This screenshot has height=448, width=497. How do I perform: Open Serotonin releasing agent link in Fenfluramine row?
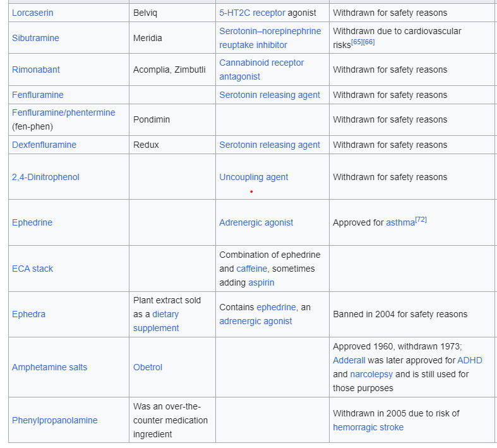coord(270,95)
